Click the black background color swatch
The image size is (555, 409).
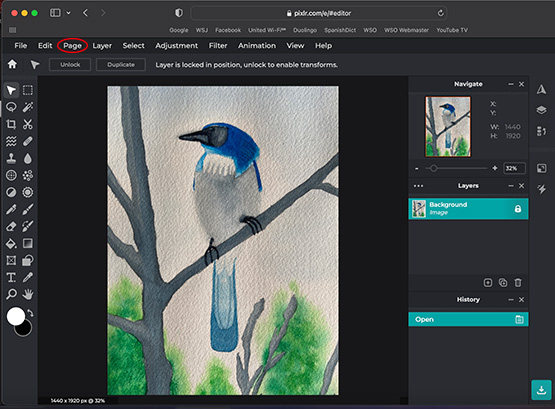click(25, 329)
